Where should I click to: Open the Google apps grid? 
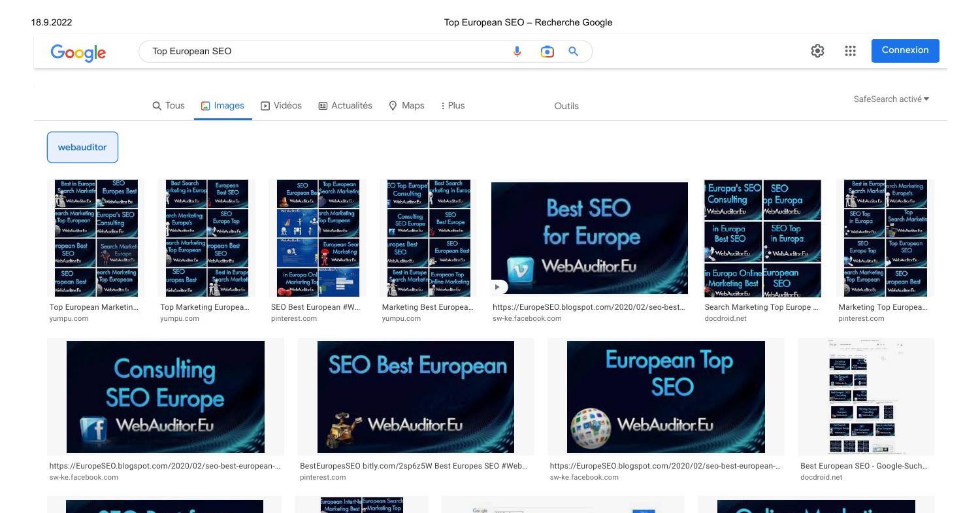[x=850, y=50]
